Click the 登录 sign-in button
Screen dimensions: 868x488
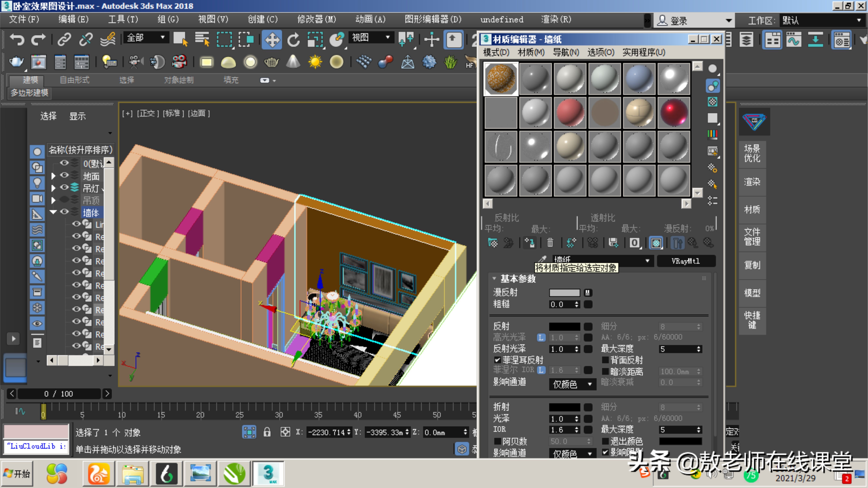tap(677, 20)
